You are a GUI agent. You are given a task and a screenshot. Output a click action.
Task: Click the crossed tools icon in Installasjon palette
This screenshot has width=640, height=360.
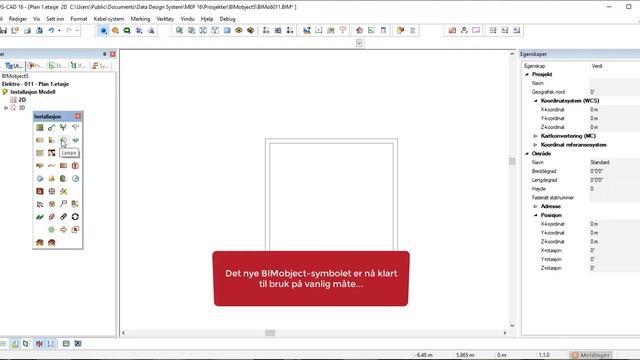click(63, 191)
